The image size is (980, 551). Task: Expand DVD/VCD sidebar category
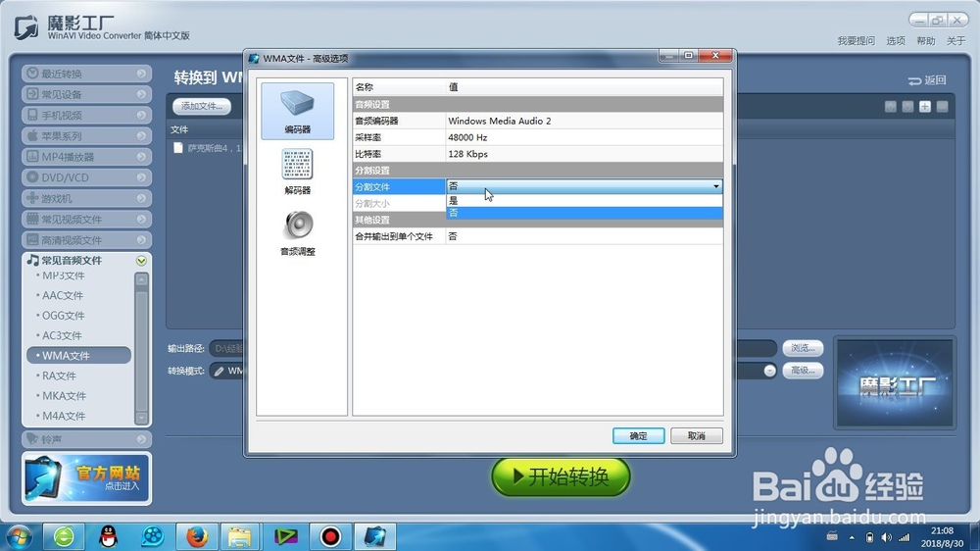pyautogui.click(x=87, y=177)
